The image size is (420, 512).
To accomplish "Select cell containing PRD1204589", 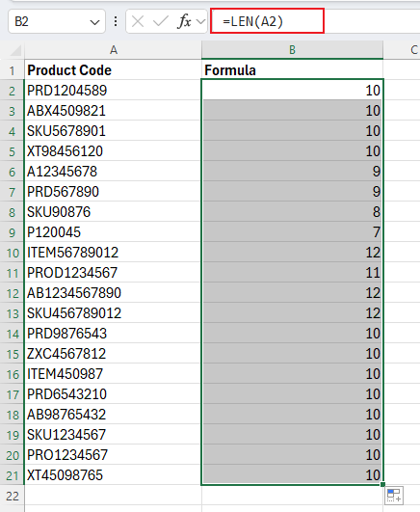I will point(113,91).
